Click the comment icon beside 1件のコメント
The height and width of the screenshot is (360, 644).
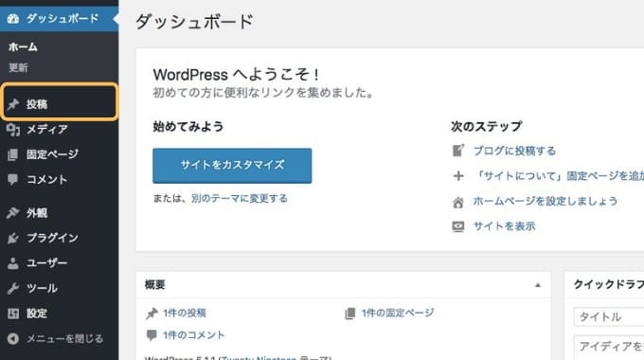tap(152, 335)
